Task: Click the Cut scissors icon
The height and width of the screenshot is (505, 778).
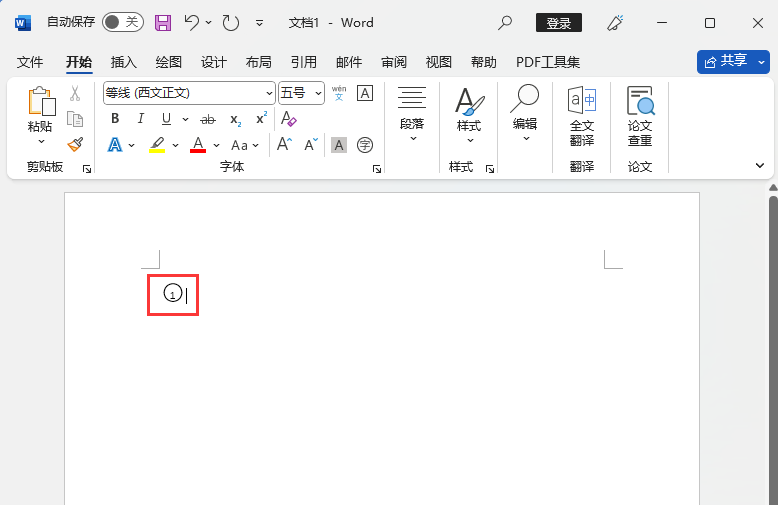Action: [75, 93]
